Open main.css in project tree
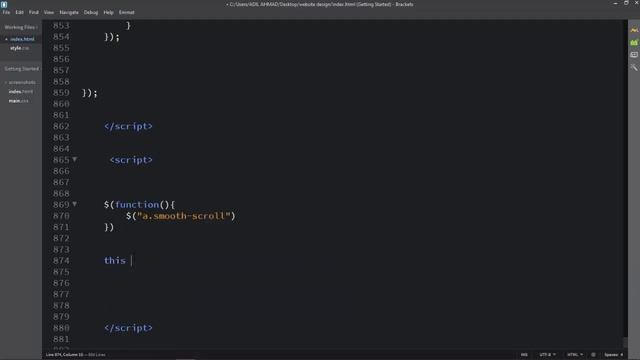Viewport: 640px width, 360px height. (18, 101)
